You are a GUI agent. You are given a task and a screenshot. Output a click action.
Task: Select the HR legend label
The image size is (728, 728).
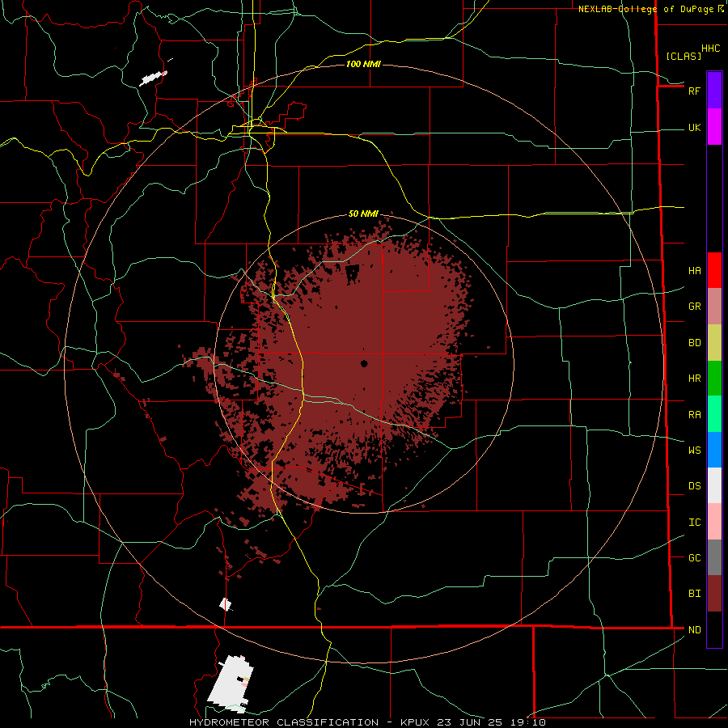pyautogui.click(x=694, y=379)
